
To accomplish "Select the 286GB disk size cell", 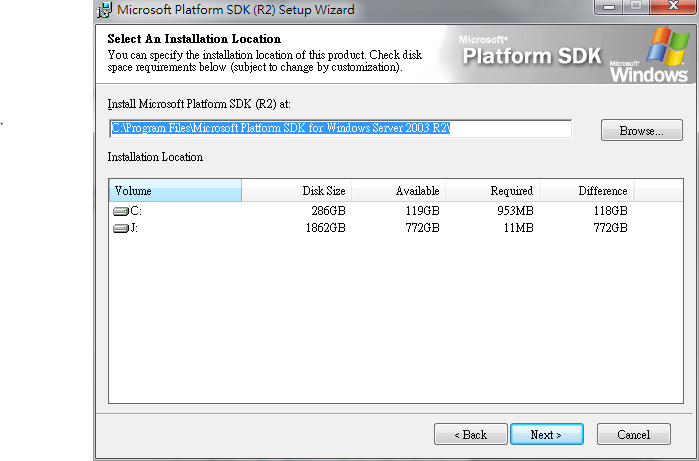I will [x=329, y=211].
